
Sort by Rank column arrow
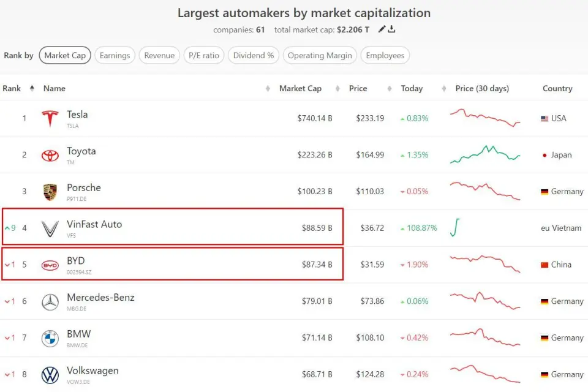click(32, 88)
